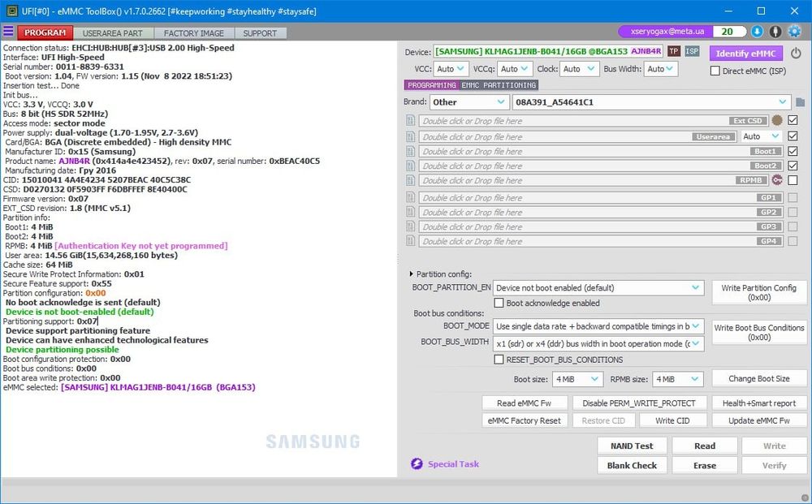This screenshot has height=504, width=812.
Task: Click the Identify eMMC button
Action: (745, 54)
